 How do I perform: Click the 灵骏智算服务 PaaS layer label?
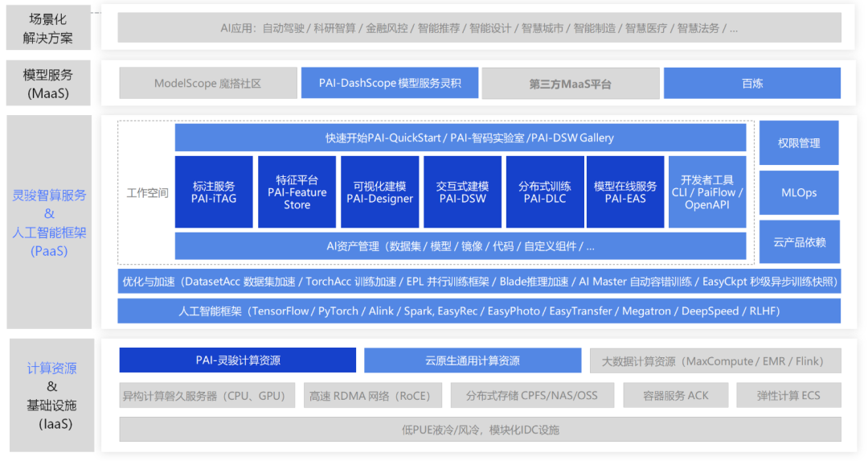point(49,222)
